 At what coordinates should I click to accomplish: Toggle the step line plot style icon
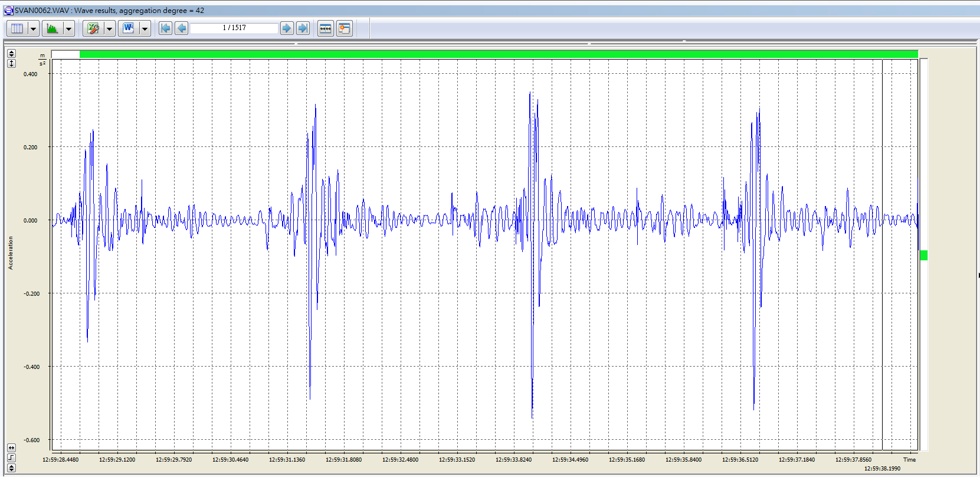[x=11, y=458]
